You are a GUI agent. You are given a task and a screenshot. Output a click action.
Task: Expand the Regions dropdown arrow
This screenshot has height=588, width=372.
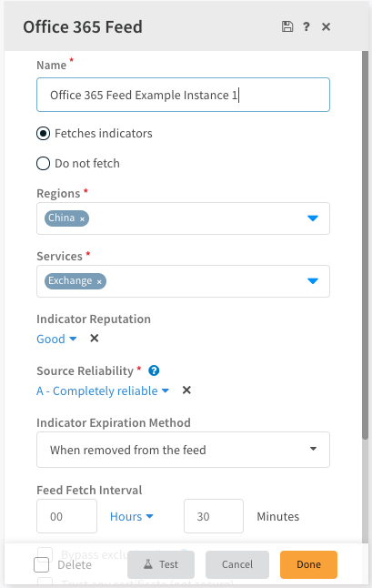(x=313, y=218)
